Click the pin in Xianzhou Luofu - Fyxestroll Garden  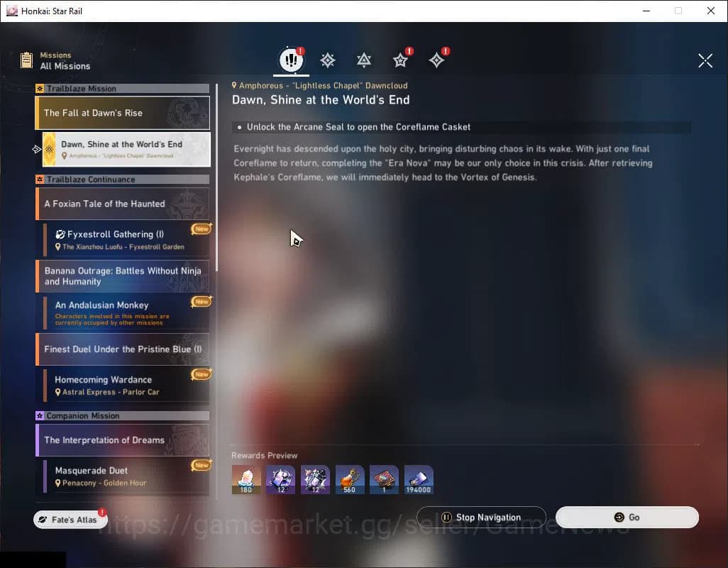tap(58, 246)
